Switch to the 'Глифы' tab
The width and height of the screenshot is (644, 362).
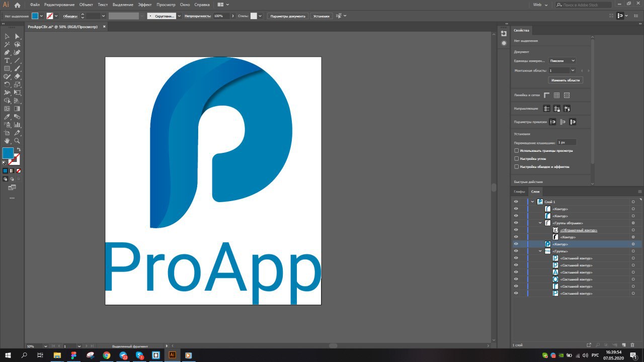[519, 192]
